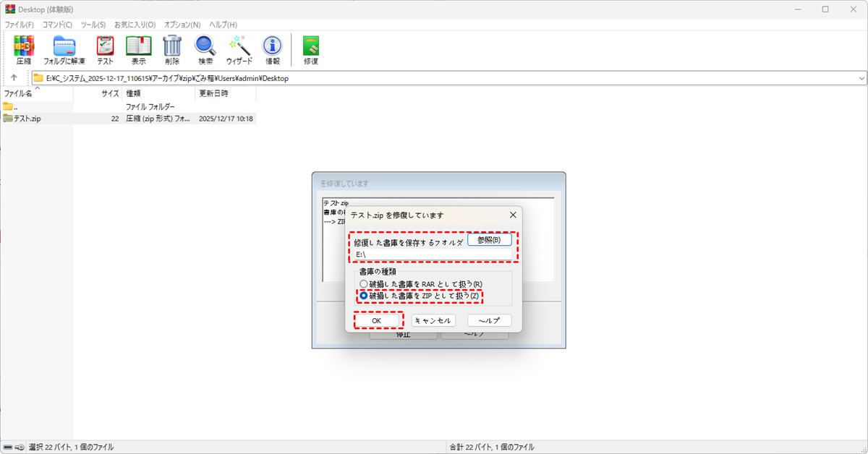This screenshot has width=868, height=454.
Task: Expand the address bar path dropdown
Action: coord(861,78)
